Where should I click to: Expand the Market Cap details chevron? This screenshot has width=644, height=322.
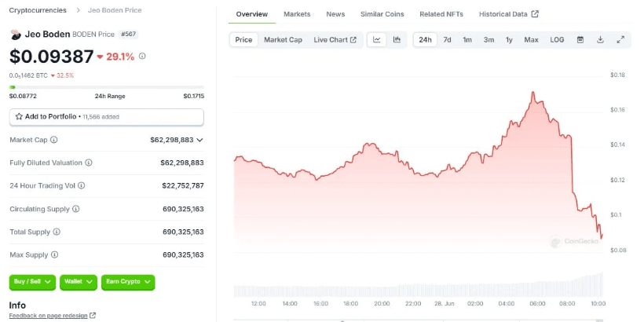pos(200,140)
